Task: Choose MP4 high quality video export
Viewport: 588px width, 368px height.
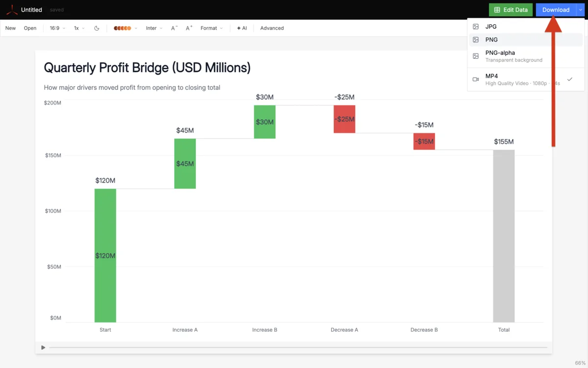Action: click(x=526, y=79)
